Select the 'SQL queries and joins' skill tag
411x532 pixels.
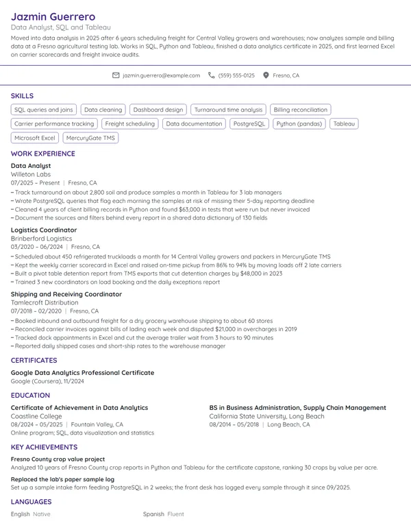[x=44, y=110]
